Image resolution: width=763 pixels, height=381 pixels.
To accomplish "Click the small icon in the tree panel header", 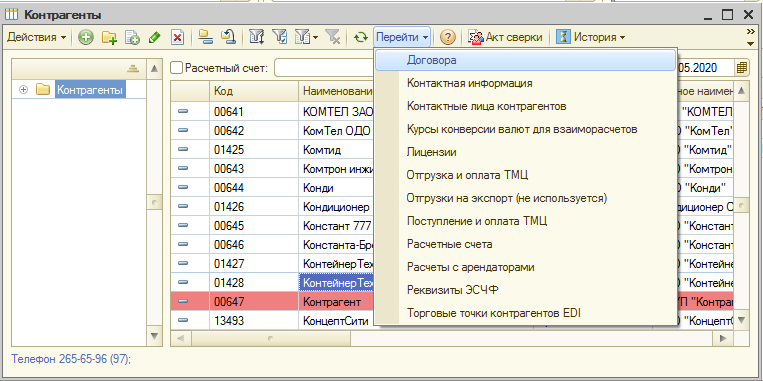I will point(133,69).
